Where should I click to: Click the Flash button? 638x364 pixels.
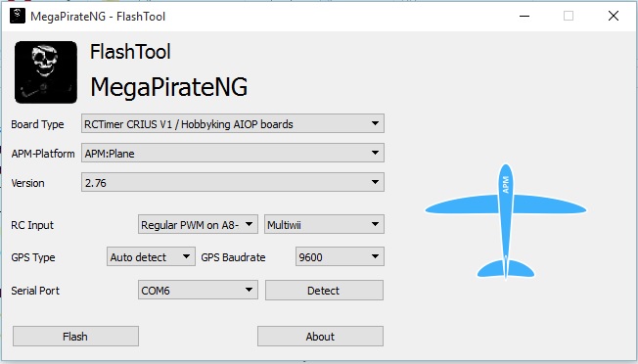pos(75,337)
